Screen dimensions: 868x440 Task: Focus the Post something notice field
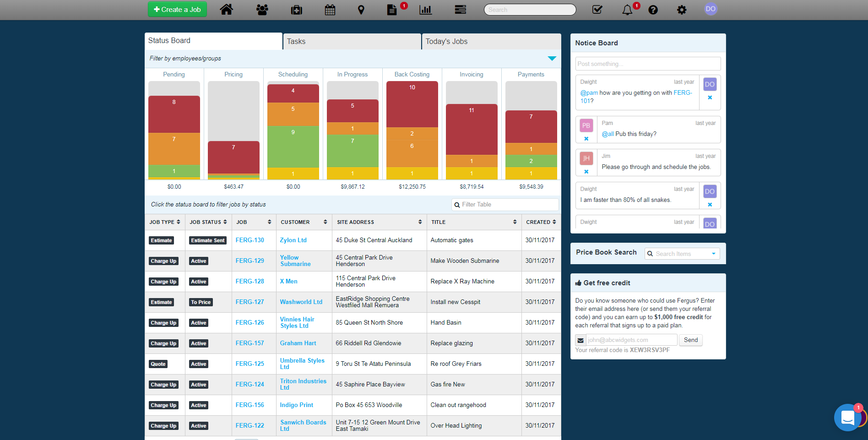coord(648,64)
